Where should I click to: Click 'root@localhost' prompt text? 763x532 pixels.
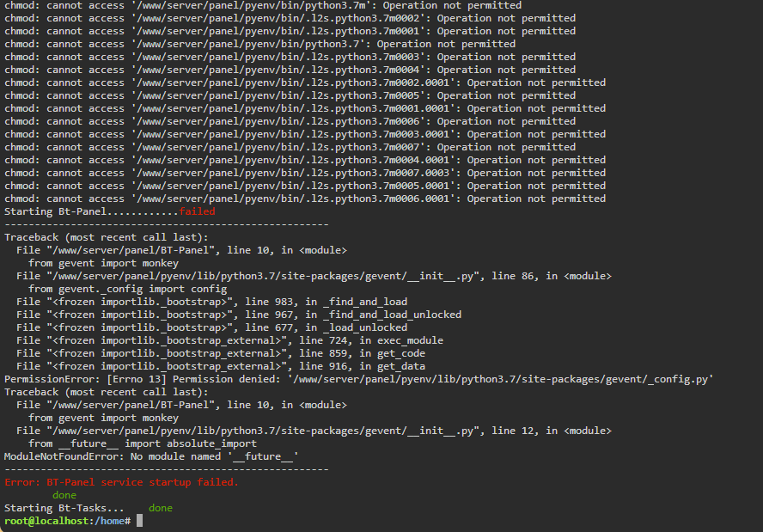pos(46,521)
